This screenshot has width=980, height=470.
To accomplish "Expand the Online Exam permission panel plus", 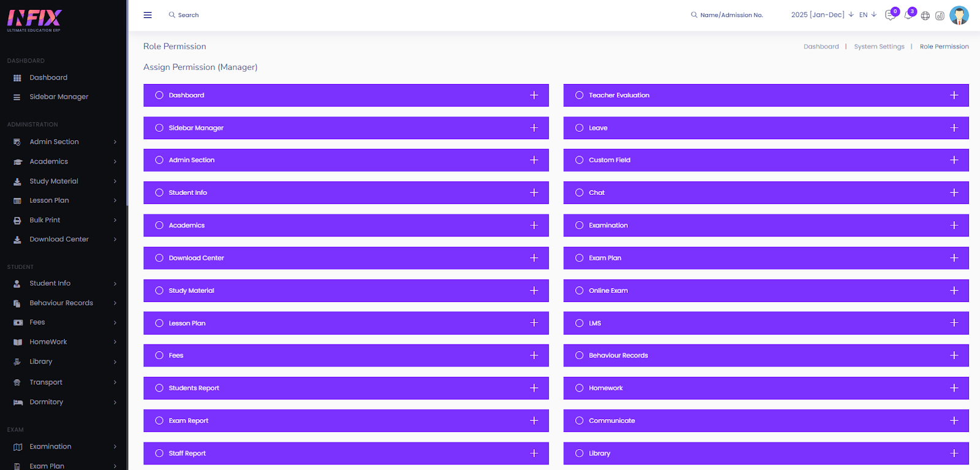I will tap(954, 290).
